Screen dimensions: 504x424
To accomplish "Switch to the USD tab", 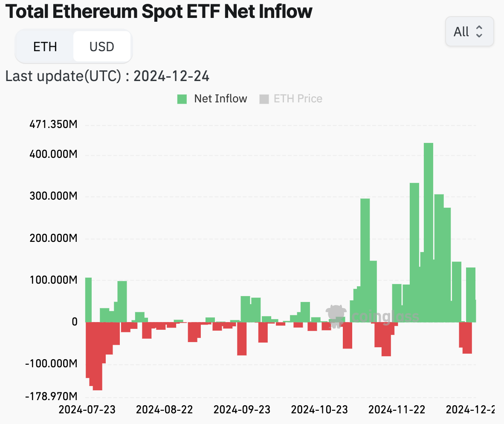I will [102, 46].
